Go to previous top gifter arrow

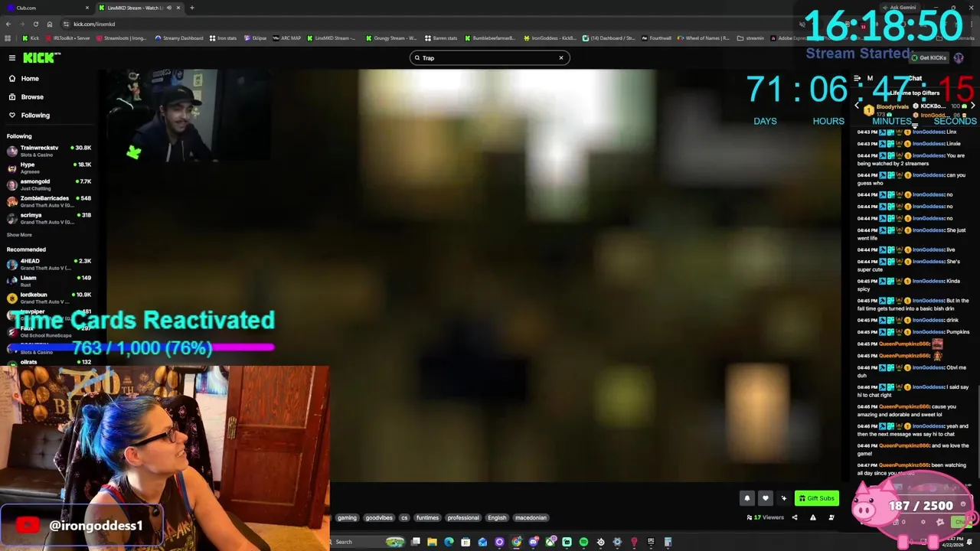point(857,106)
